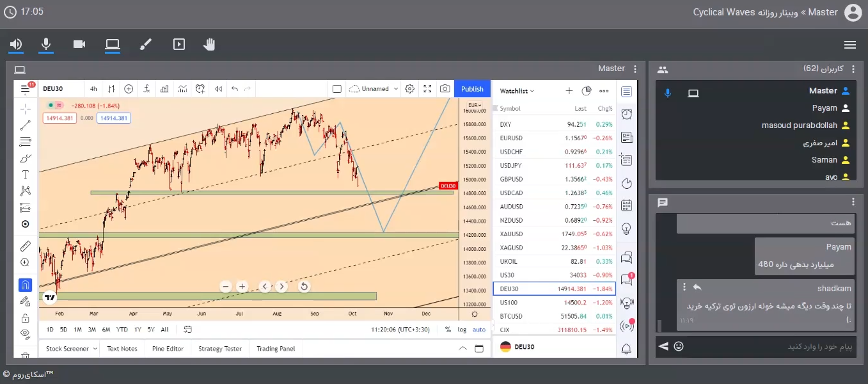Take chart snapshot with camera icon
The image size is (868, 384).
coord(445,89)
